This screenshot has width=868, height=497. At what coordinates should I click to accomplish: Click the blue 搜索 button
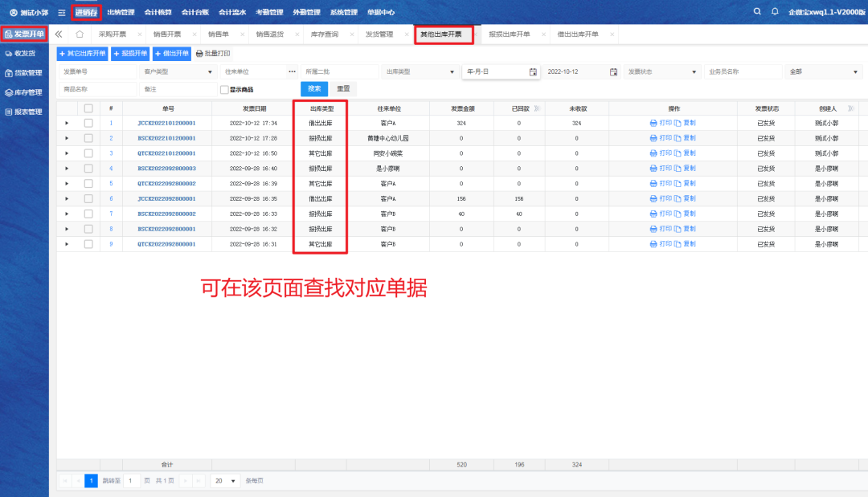pyautogui.click(x=314, y=89)
